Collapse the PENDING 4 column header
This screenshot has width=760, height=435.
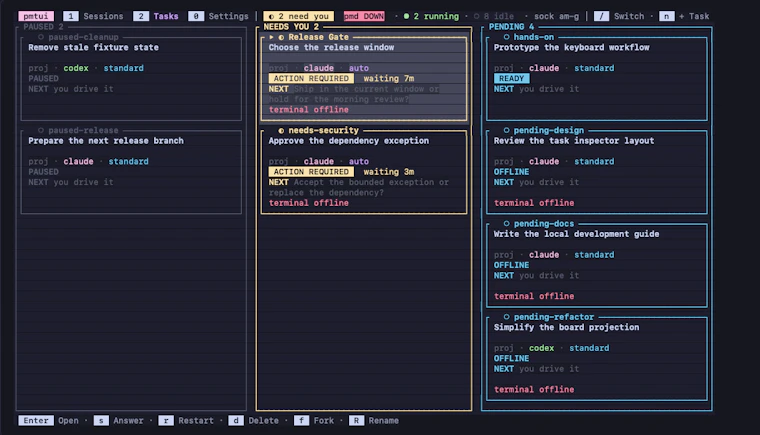coord(511,27)
